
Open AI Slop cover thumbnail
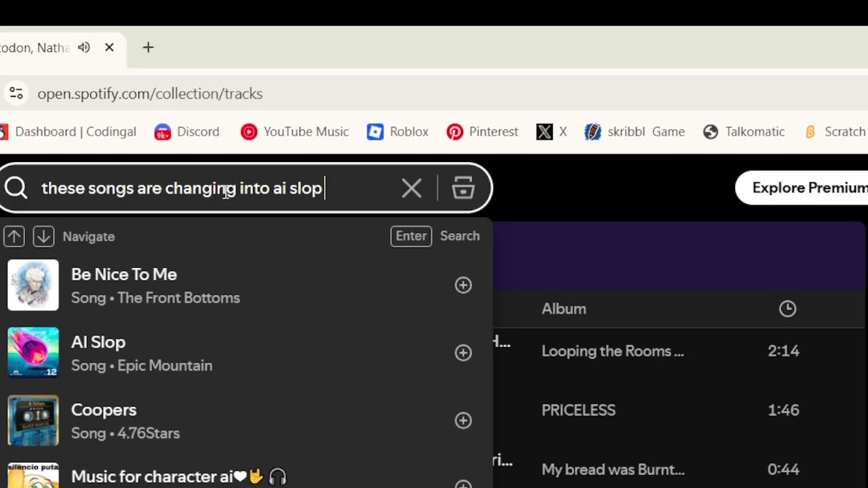pos(33,352)
